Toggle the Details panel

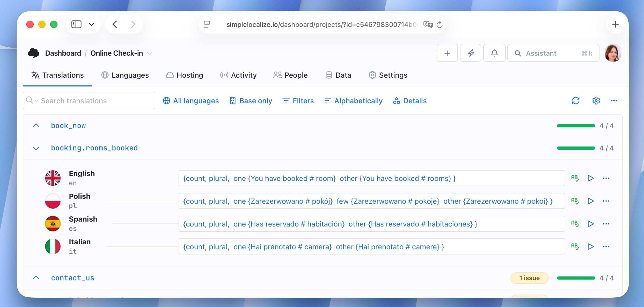point(410,101)
